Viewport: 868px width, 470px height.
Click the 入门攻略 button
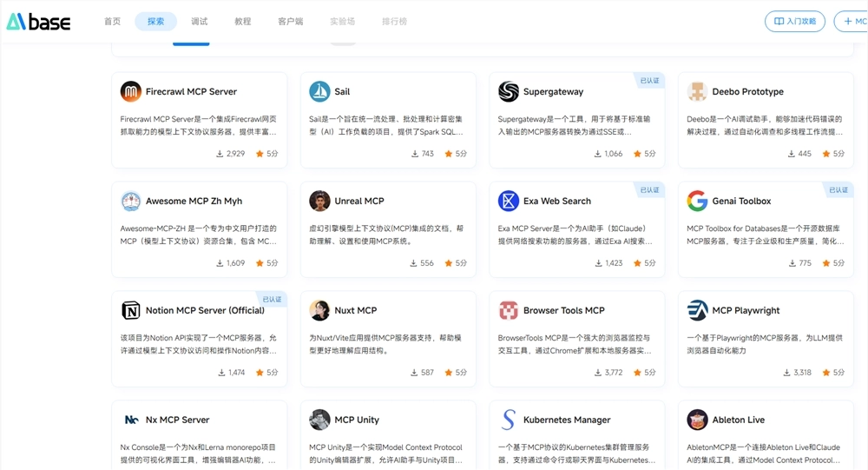tap(795, 21)
